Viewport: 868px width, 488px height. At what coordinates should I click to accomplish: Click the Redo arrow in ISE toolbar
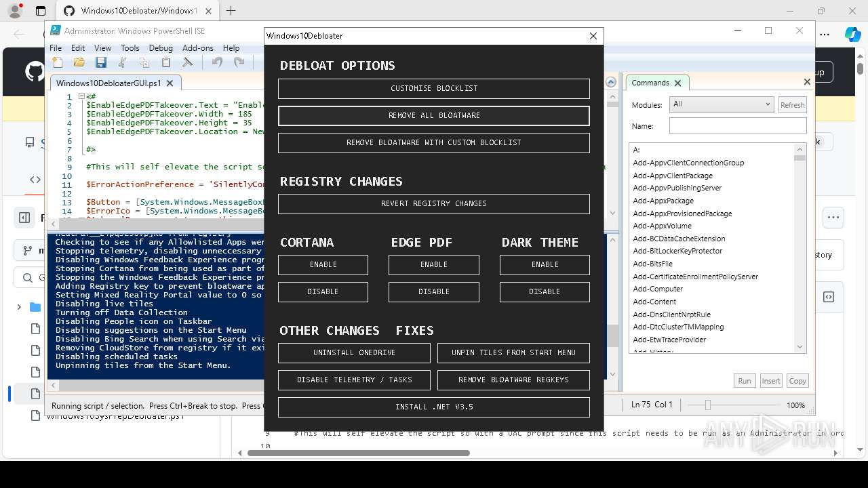(x=239, y=62)
